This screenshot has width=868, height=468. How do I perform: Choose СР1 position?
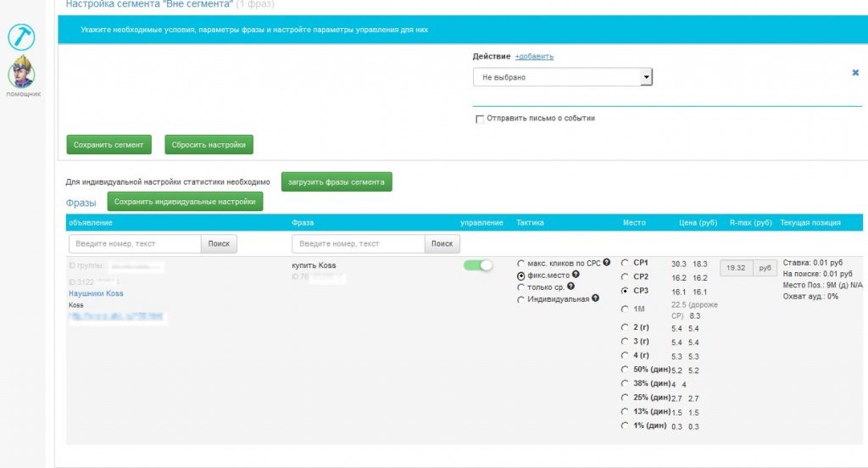pyautogui.click(x=625, y=263)
